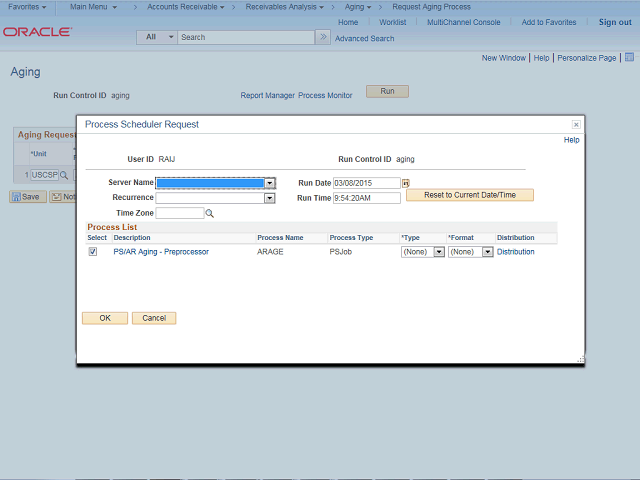
Task: Open the Recurrence dropdown list
Action: [x=269, y=198]
